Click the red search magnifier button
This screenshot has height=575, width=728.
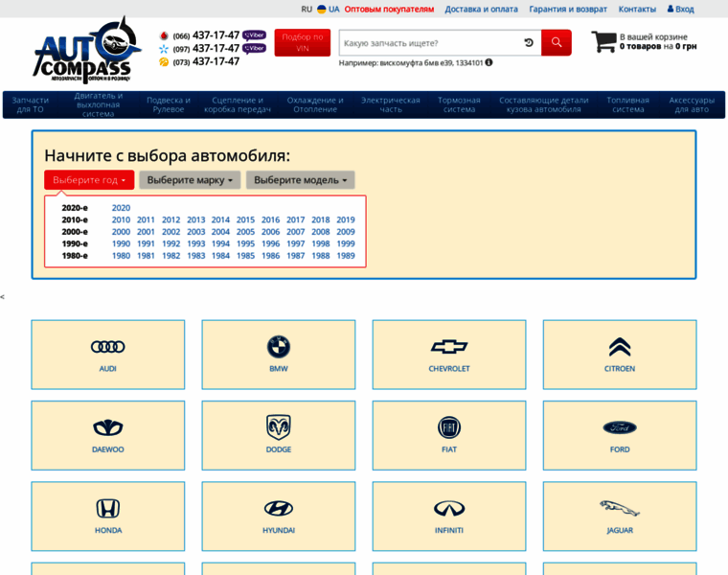pos(557,43)
